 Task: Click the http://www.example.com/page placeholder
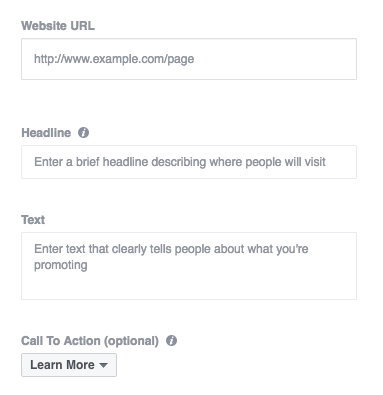[x=114, y=59]
